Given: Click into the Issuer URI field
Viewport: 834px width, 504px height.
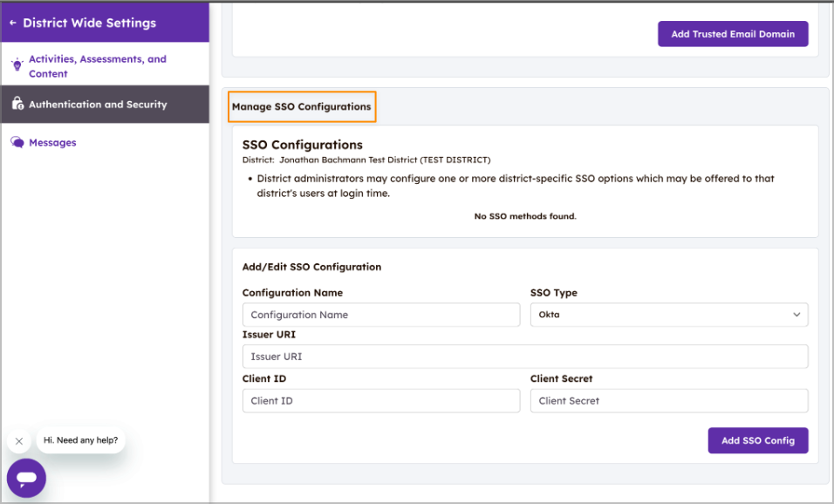Looking at the screenshot, I should [524, 357].
